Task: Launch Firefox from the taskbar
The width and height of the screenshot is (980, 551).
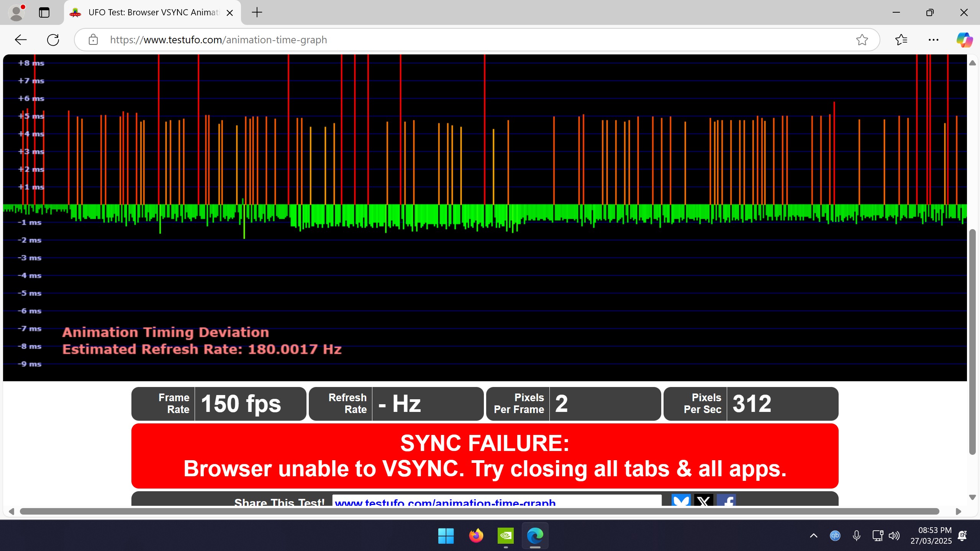Action: tap(476, 536)
